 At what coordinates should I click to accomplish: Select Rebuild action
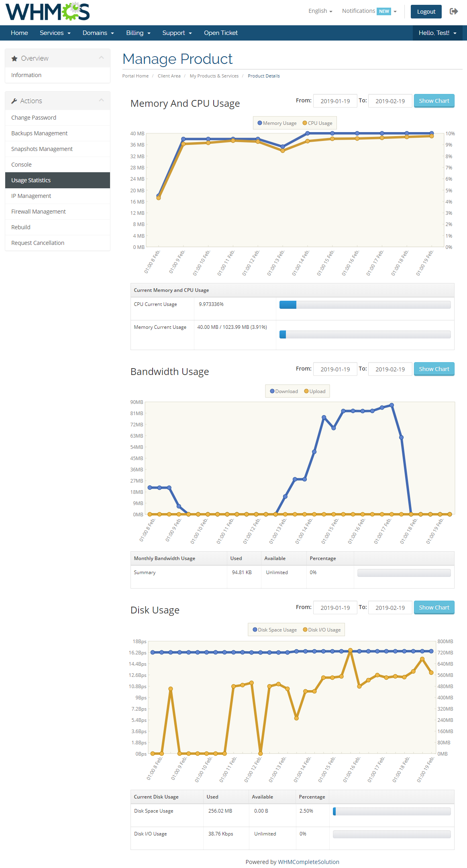coord(57,227)
